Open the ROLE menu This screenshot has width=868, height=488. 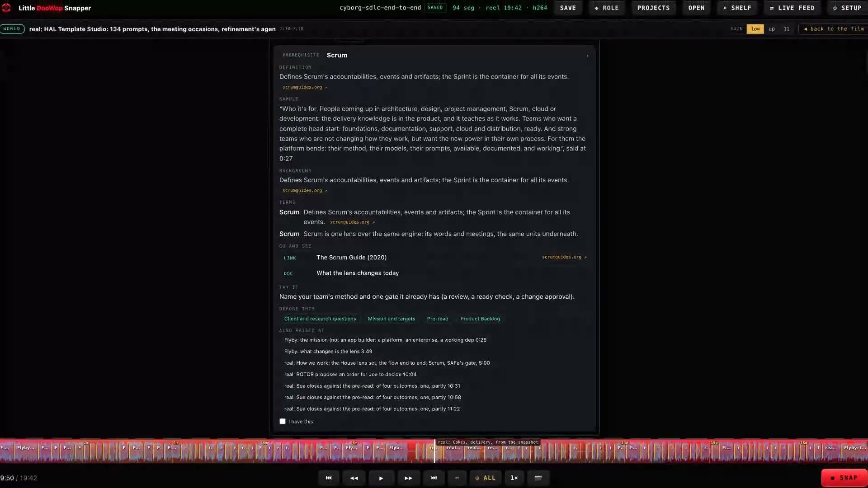607,8
